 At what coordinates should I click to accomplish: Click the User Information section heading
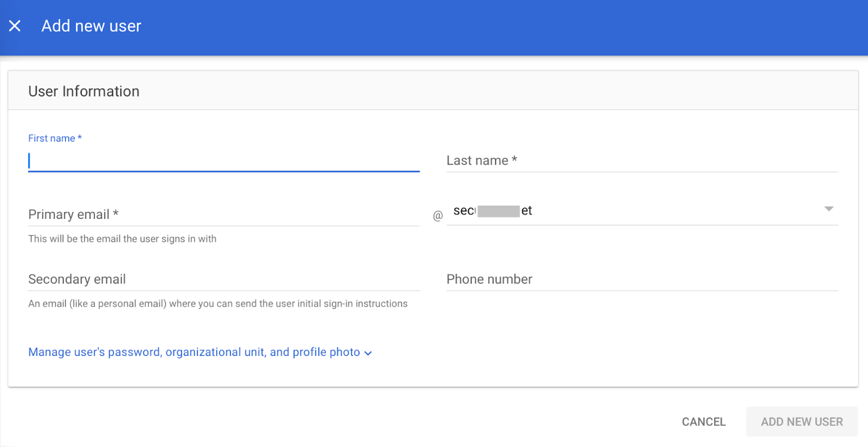(84, 91)
